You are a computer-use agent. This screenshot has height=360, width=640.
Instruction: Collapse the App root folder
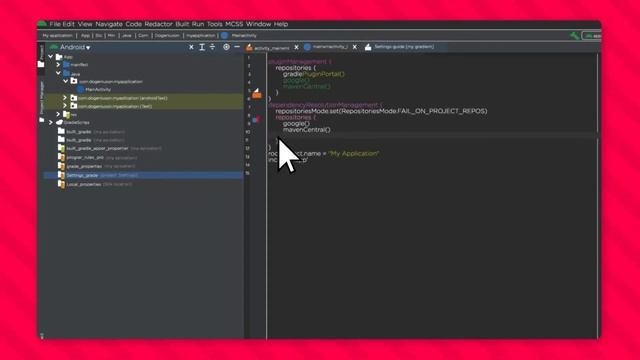coord(51,57)
